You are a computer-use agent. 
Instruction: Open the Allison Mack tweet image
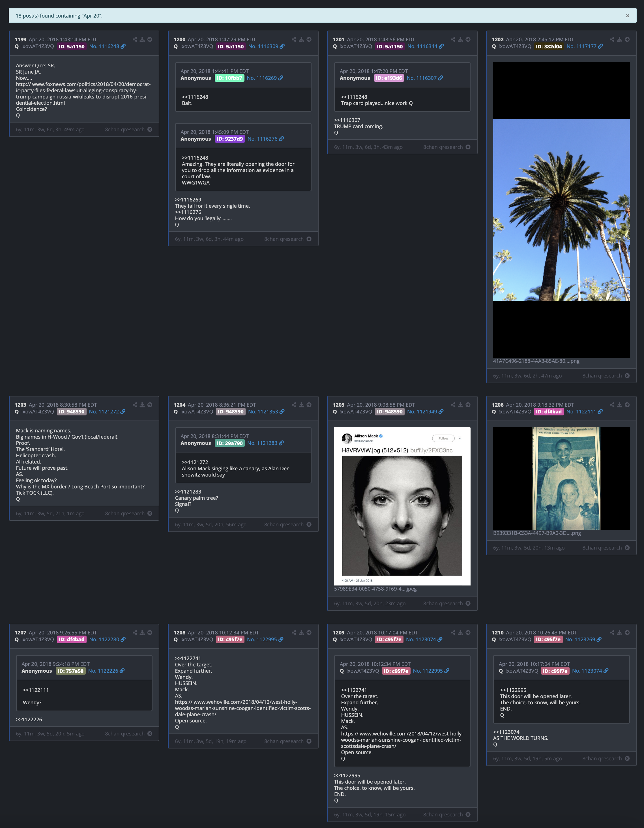click(x=402, y=507)
